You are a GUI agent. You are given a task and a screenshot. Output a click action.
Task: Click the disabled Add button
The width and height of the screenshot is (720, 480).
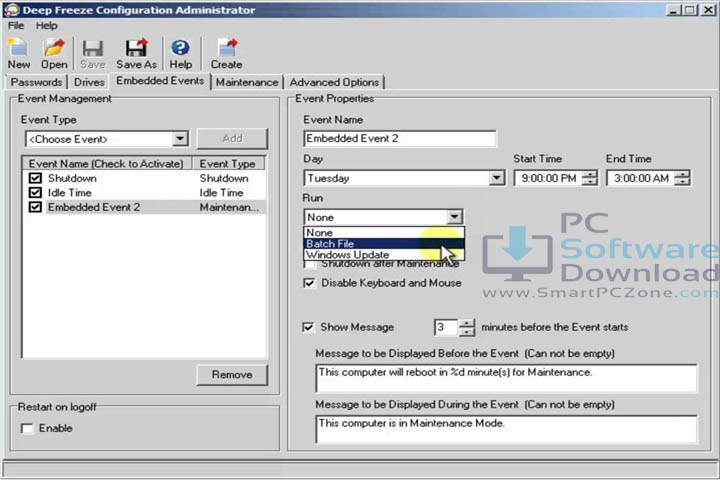coord(232,138)
